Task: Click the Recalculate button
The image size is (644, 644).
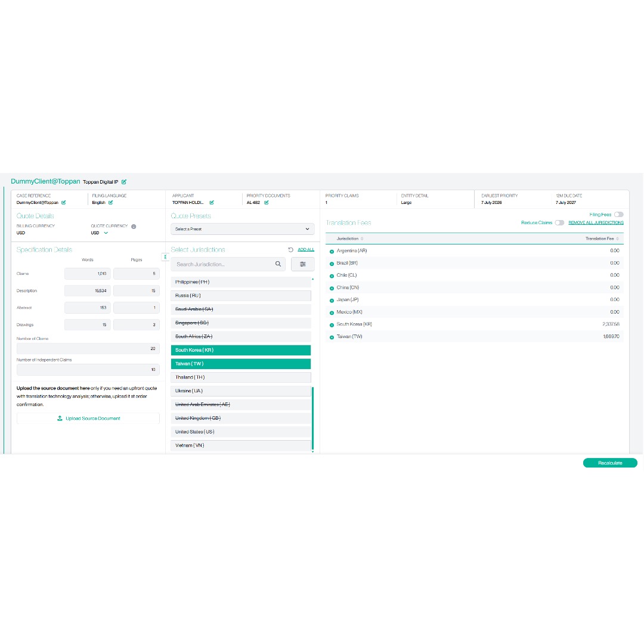Action: [610, 463]
